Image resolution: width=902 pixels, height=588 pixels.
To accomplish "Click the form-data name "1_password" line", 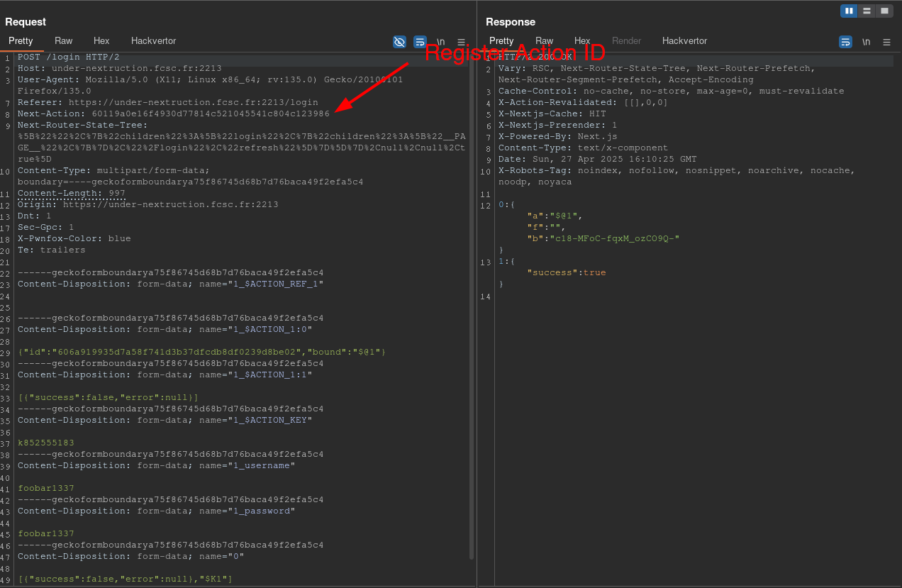I will 157,511.
